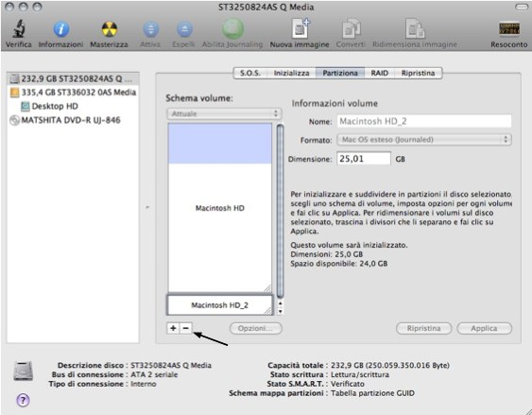Image resolution: width=532 pixels, height=415 pixels.
Task: Click the Masterizza burn icon
Action: pos(110,29)
